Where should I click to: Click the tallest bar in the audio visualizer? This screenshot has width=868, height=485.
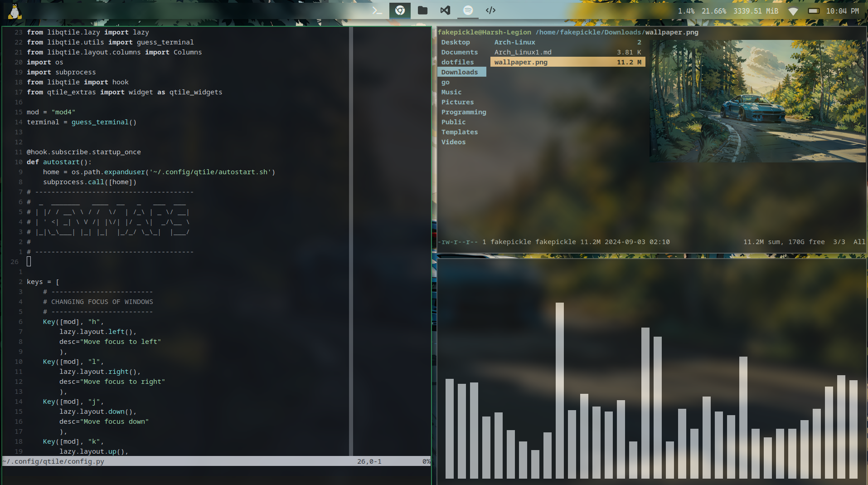click(x=560, y=390)
